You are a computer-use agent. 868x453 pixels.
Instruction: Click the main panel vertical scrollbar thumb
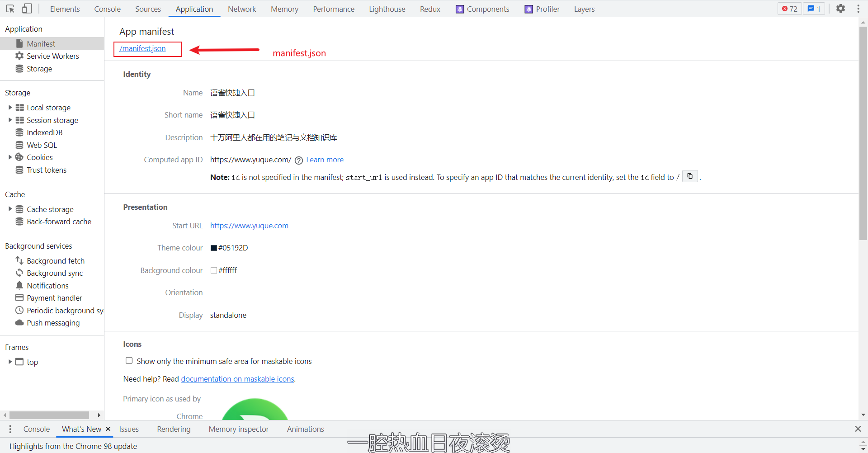tap(863, 133)
